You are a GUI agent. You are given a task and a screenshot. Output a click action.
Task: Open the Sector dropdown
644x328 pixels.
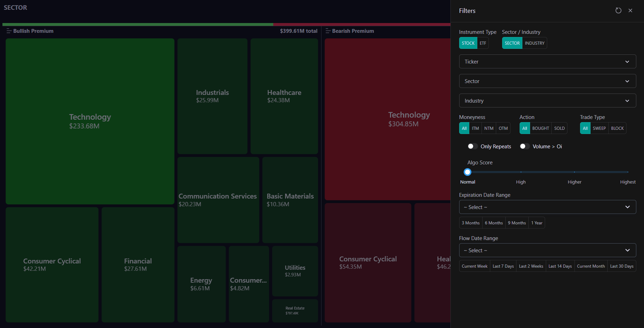(548, 81)
